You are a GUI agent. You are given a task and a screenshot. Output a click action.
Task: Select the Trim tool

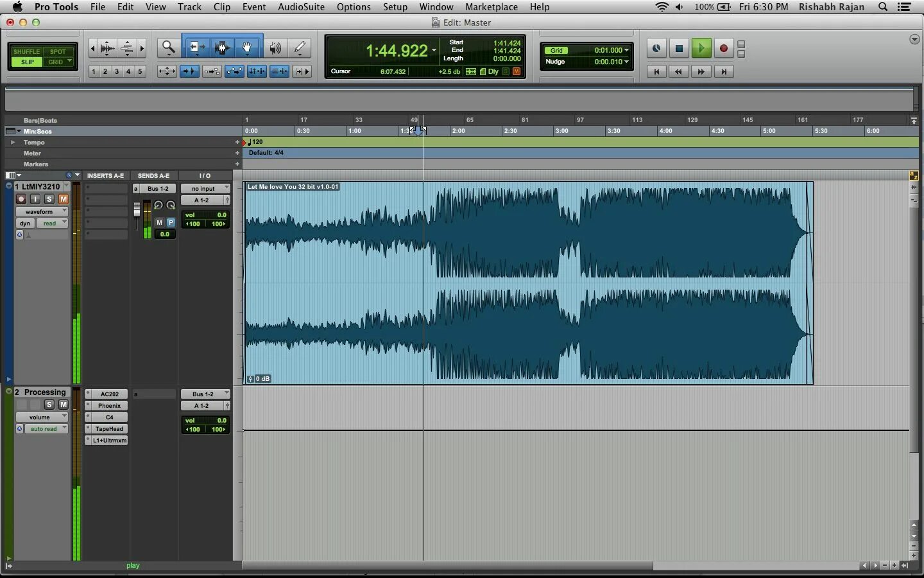point(196,48)
